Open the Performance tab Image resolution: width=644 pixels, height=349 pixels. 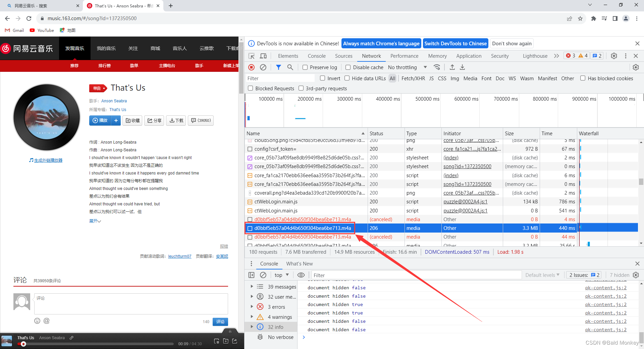tap(404, 56)
